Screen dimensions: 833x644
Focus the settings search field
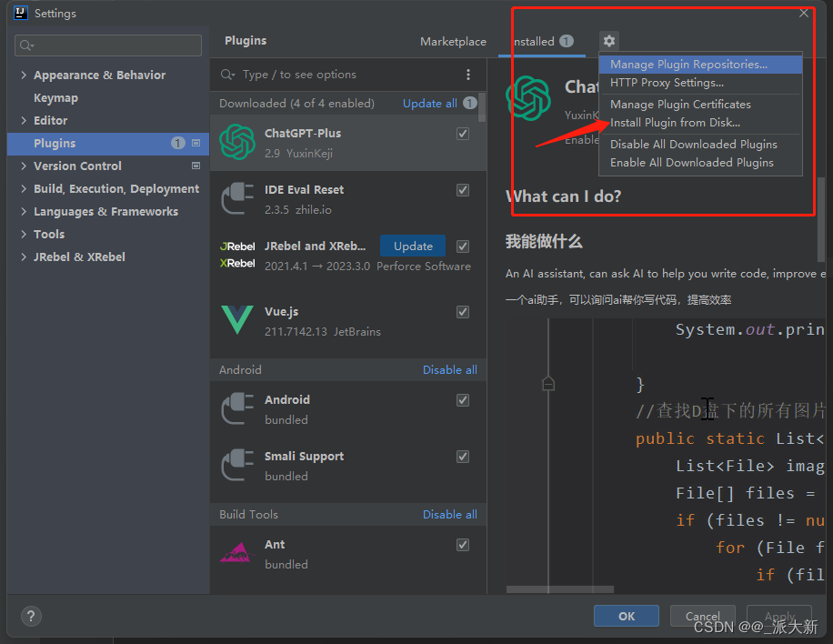pyautogui.click(x=108, y=45)
